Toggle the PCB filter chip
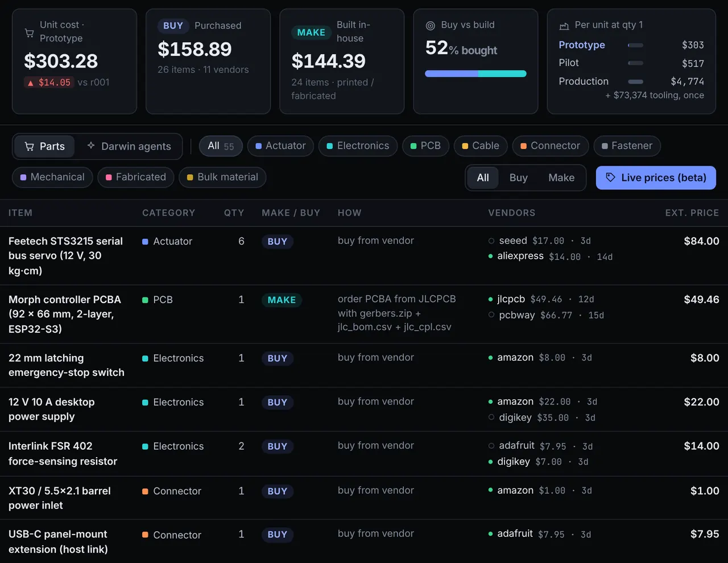The height and width of the screenshot is (563, 728). [x=425, y=146]
